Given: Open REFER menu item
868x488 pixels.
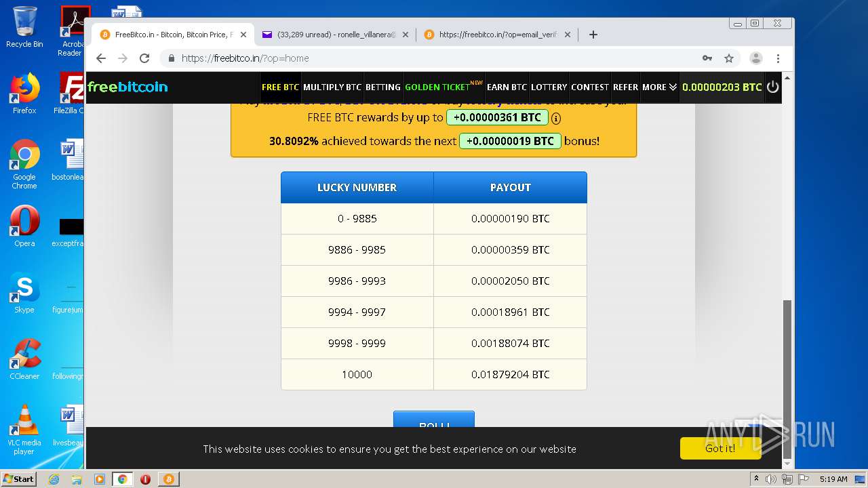Looking at the screenshot, I should [625, 87].
